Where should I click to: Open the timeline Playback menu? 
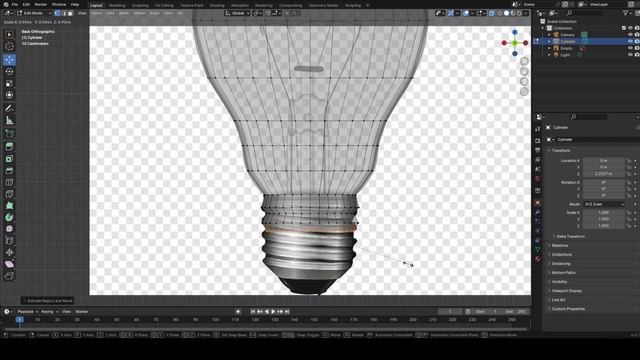pyautogui.click(x=27, y=311)
